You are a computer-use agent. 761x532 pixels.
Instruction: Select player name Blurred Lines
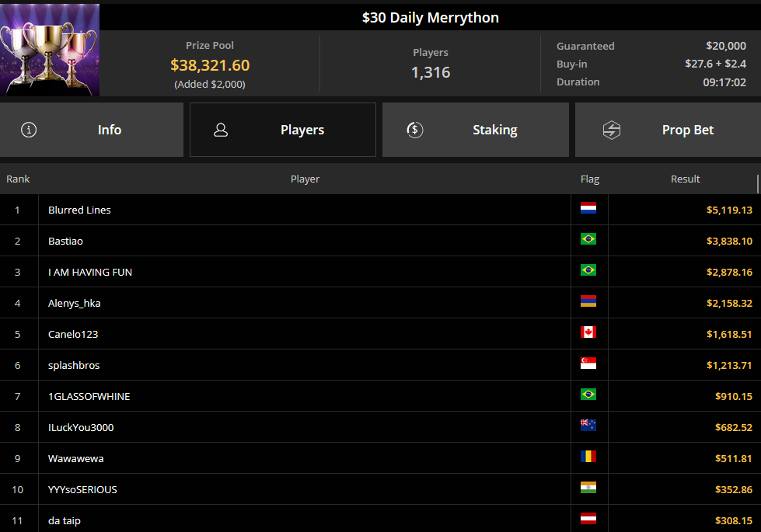tap(79, 210)
